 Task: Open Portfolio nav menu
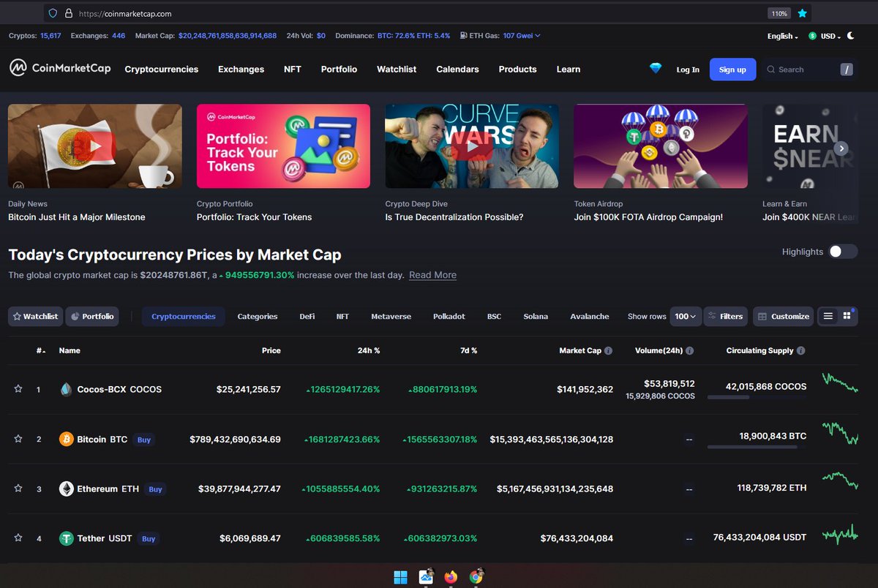339,69
